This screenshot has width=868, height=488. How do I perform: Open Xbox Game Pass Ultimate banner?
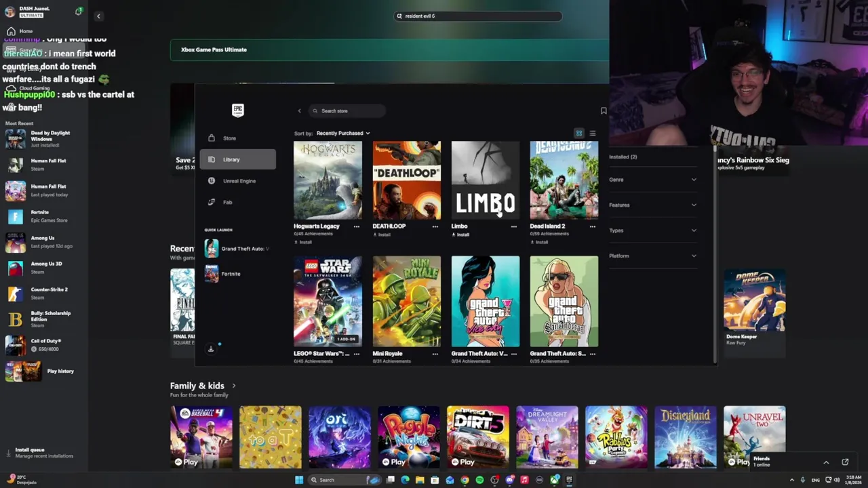390,49
